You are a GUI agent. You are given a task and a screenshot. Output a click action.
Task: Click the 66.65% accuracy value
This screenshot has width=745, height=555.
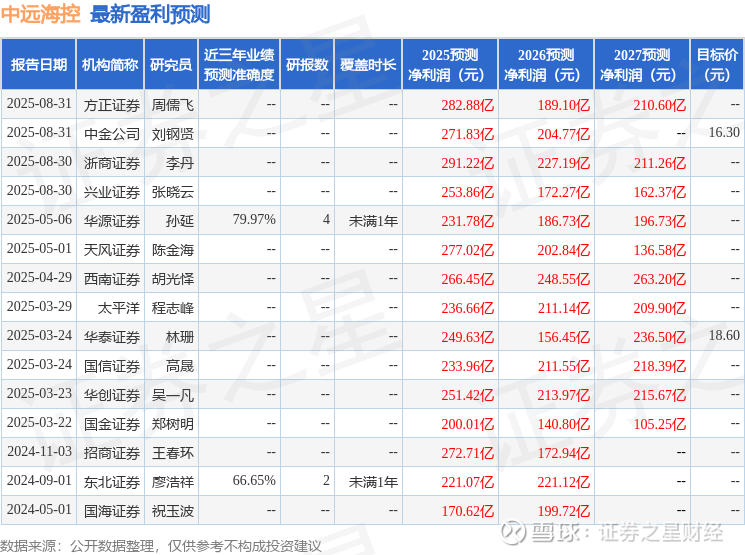click(x=254, y=480)
